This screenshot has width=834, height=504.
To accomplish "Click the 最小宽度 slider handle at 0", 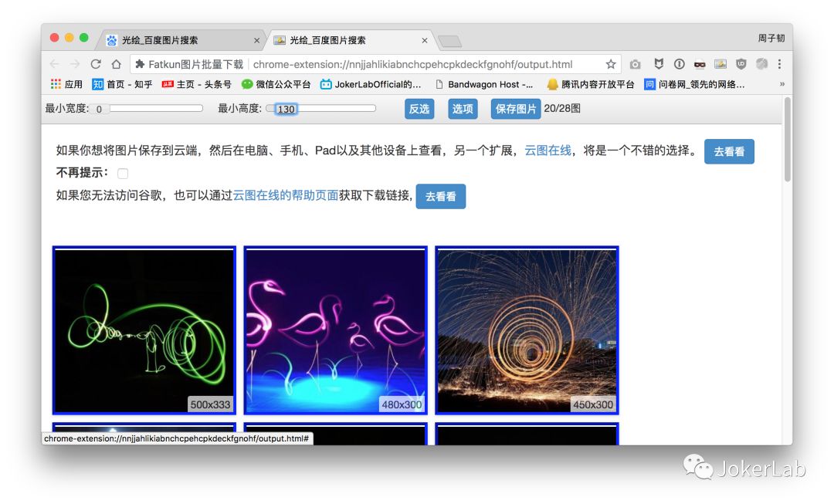I will point(99,109).
